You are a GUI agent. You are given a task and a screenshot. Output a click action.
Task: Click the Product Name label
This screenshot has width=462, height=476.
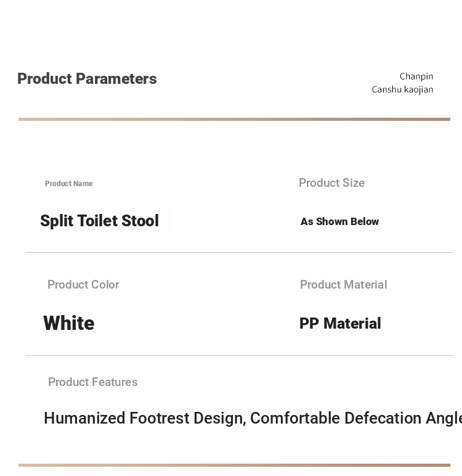69,184
